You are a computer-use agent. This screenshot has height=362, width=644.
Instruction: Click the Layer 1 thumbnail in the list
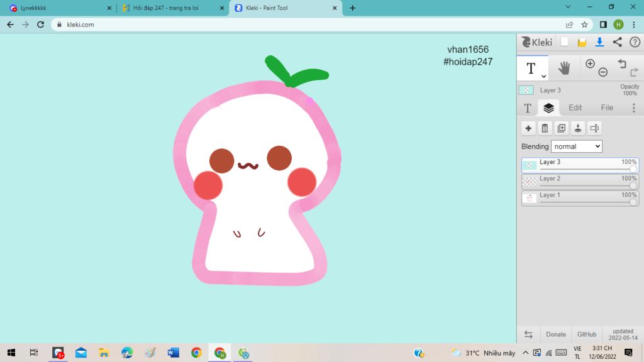point(530,198)
